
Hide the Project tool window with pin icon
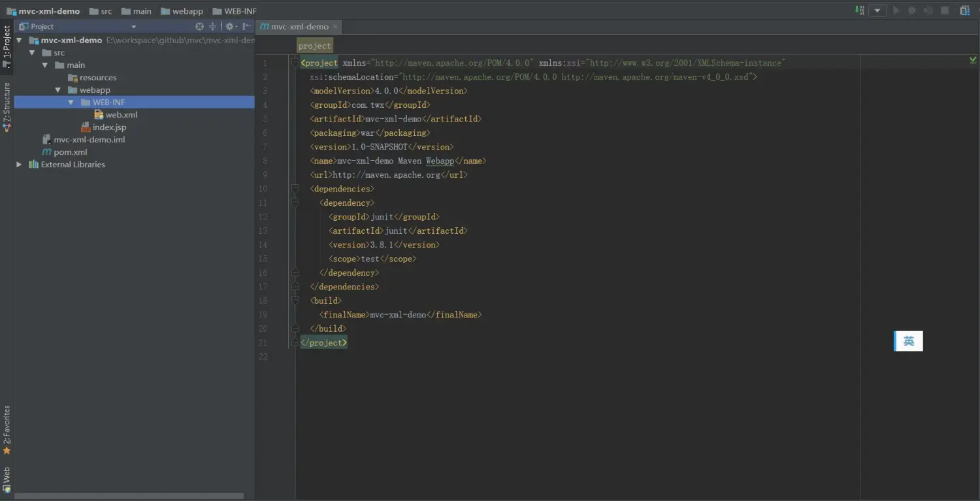pos(246,27)
